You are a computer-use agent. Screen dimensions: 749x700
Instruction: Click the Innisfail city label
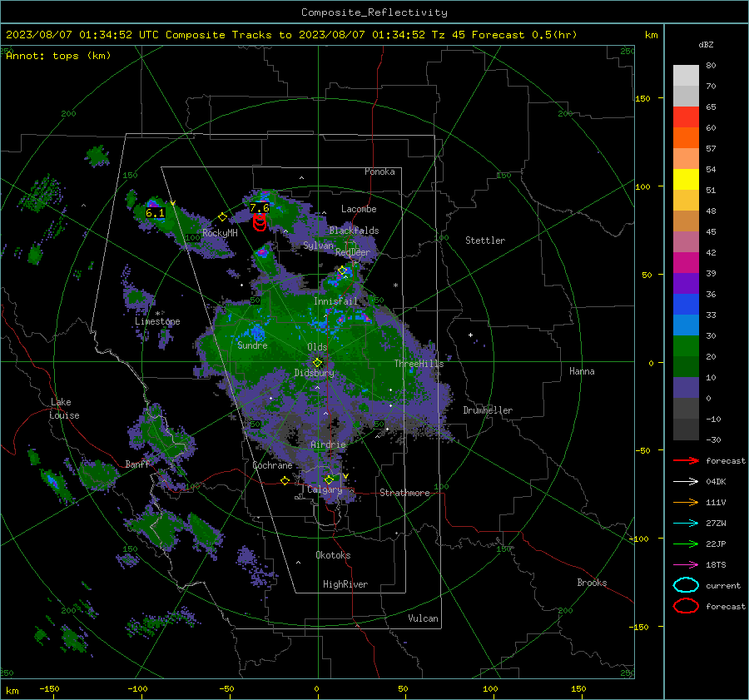(x=335, y=301)
